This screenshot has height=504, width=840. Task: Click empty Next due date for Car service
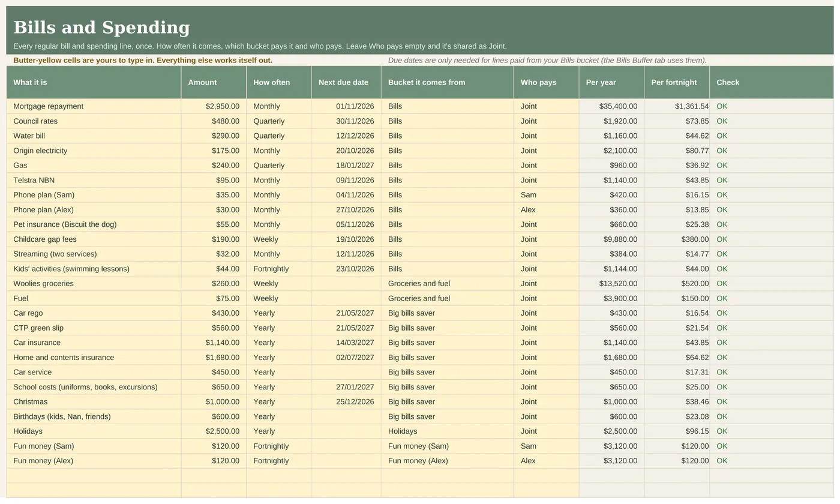346,372
